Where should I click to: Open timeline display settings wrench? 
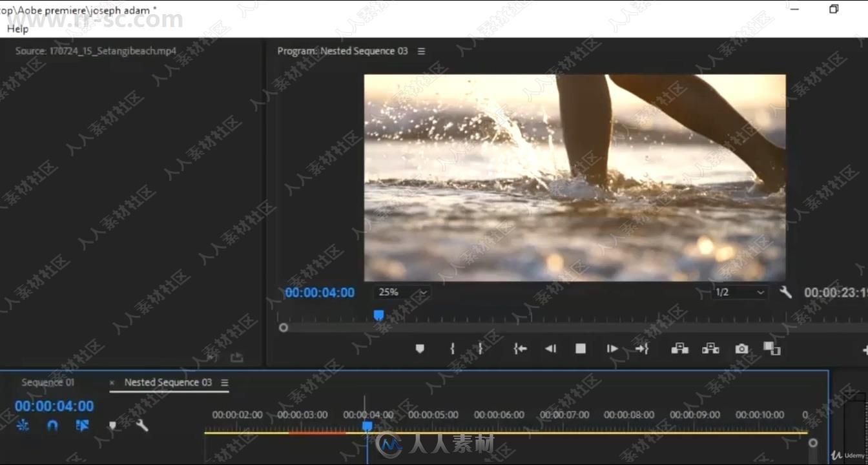click(x=142, y=426)
